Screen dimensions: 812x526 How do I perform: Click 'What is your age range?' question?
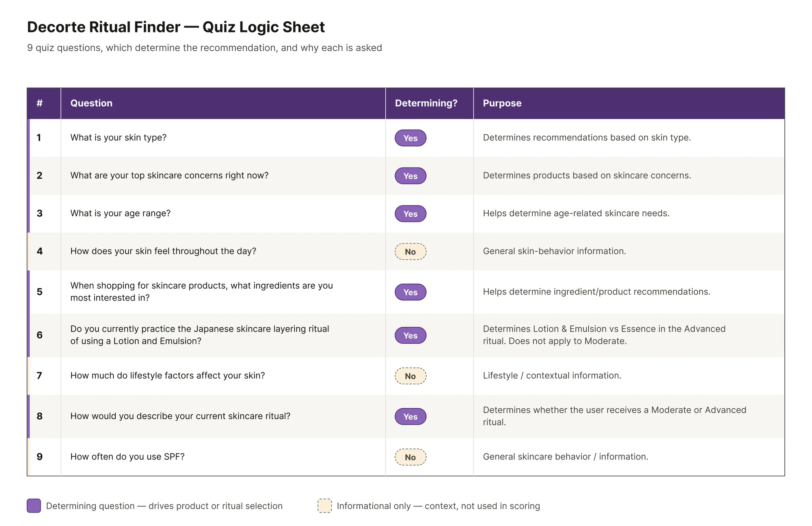pyautogui.click(x=121, y=213)
